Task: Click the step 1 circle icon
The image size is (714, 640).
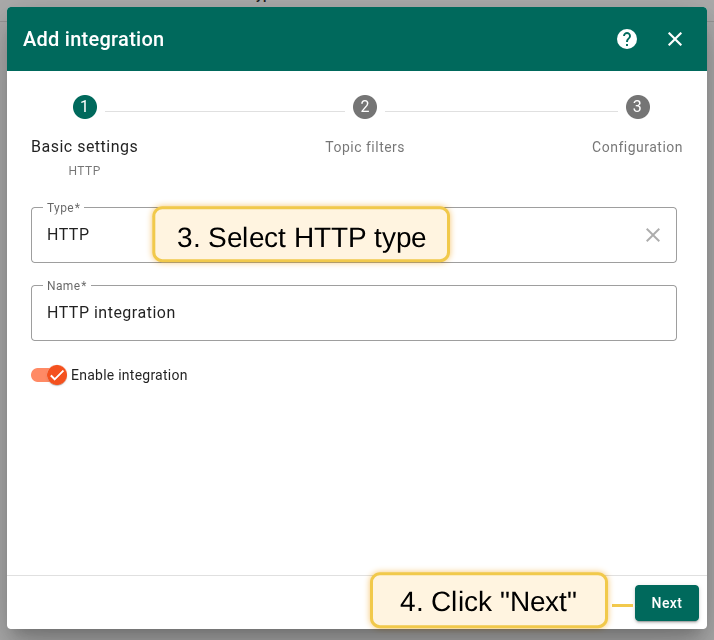Action: [x=84, y=107]
